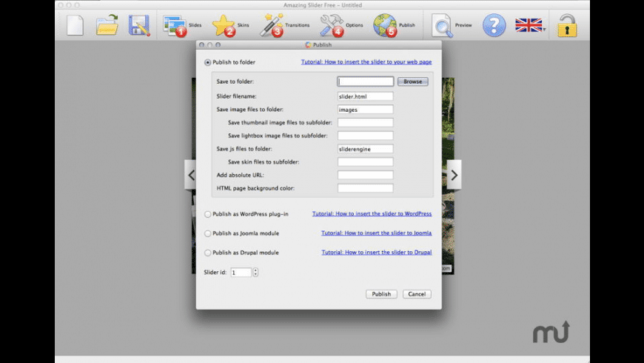Click the padlock unlock icon
Image resolution: width=644 pixels, height=363 pixels.
click(x=567, y=25)
